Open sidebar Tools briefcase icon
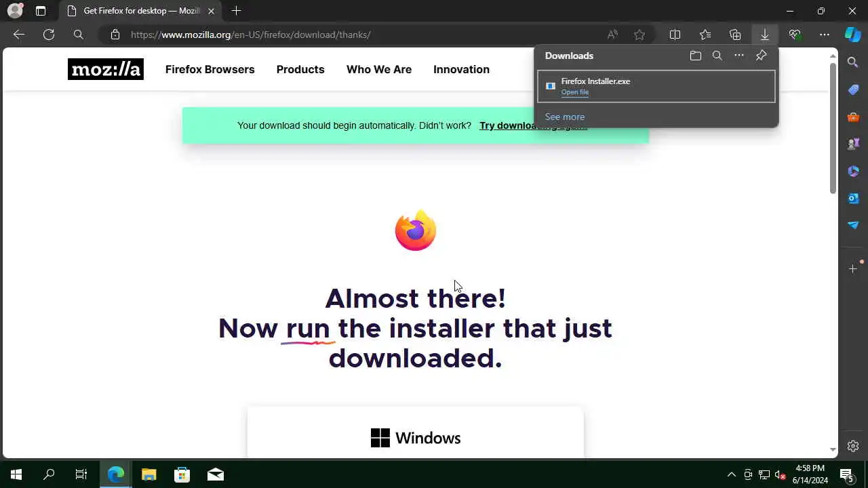Viewport: 868px width, 488px height. (853, 117)
